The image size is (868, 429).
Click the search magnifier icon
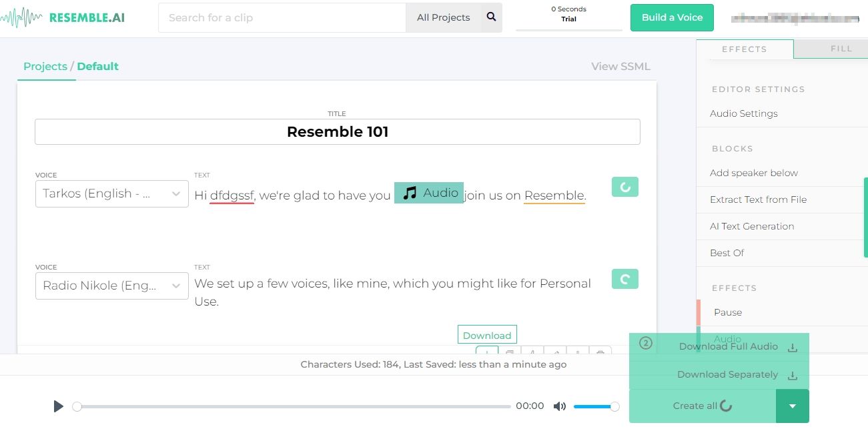point(492,17)
